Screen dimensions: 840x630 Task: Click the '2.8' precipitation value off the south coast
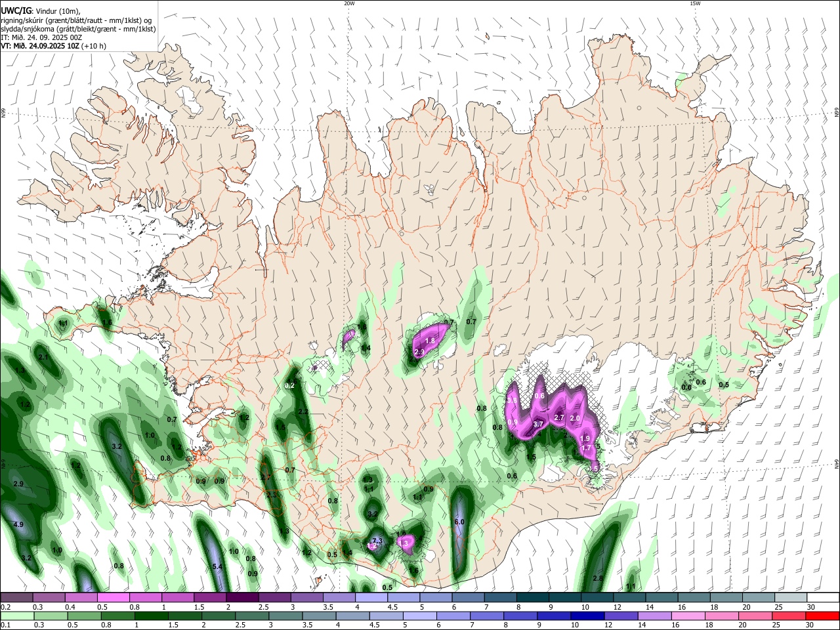[x=598, y=578]
